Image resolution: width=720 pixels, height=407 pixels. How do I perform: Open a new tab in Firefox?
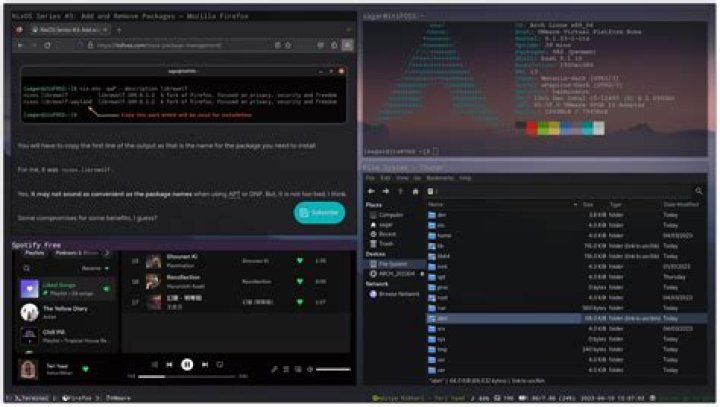coord(120,31)
